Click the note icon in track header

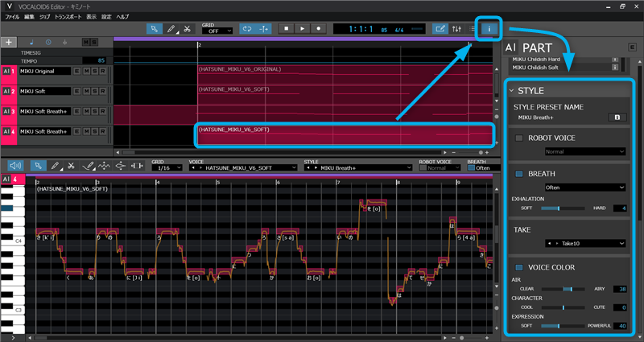[31, 43]
